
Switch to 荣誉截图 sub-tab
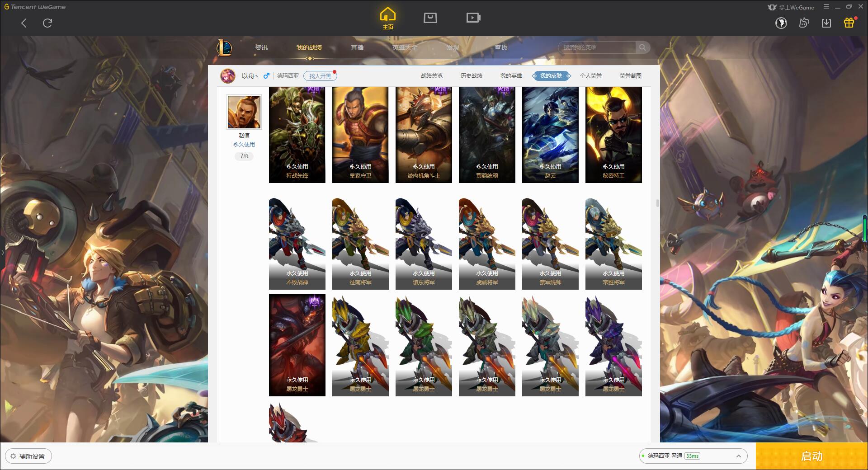(631, 76)
